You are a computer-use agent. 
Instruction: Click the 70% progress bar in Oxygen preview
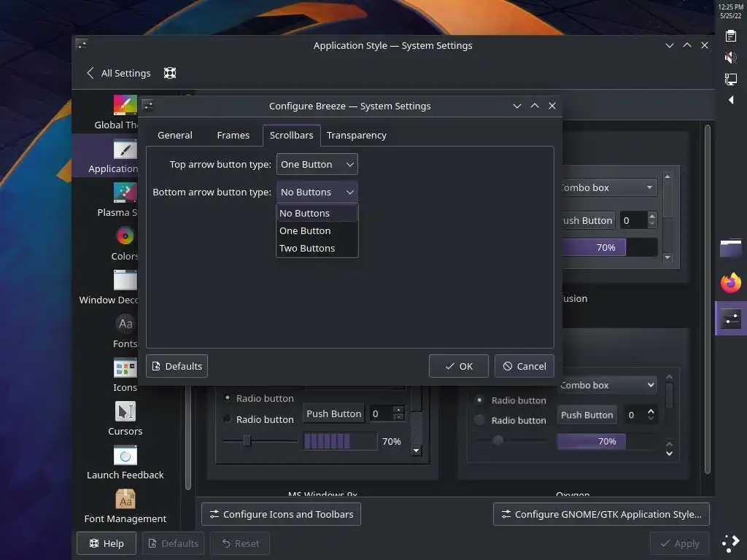[606, 441]
